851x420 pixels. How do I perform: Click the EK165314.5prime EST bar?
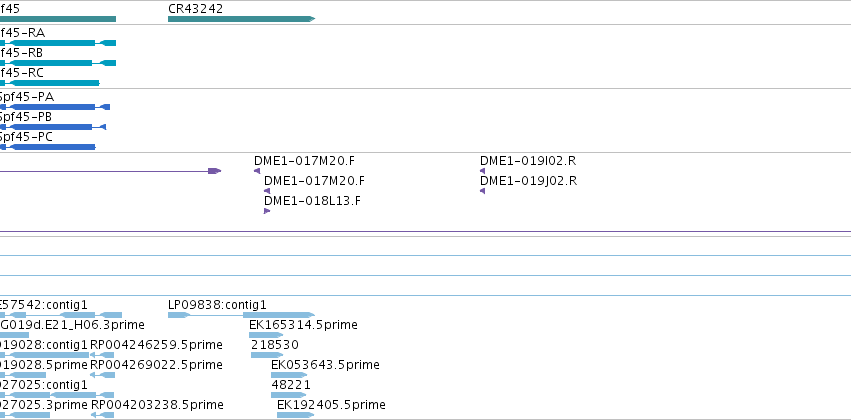[x=266, y=335]
